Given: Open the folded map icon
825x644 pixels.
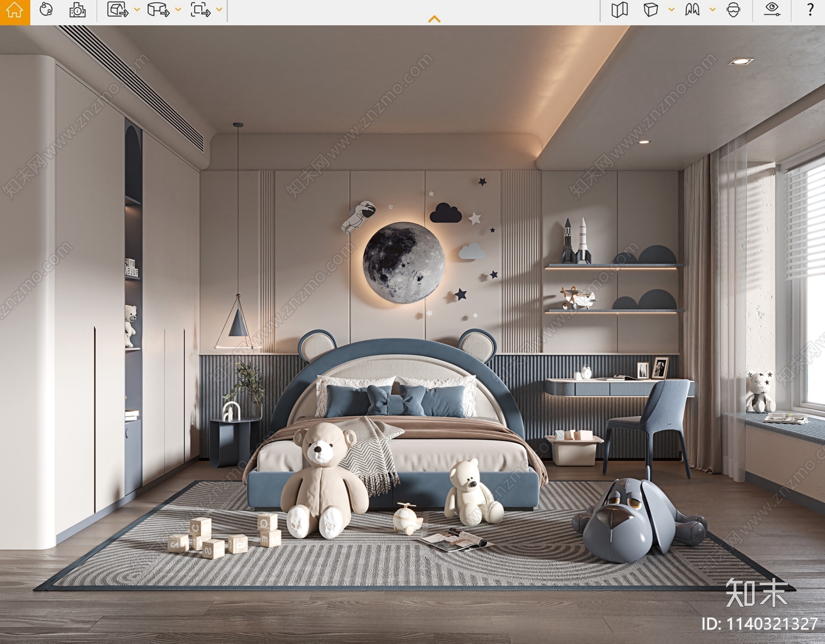Looking at the screenshot, I should pyautogui.click(x=619, y=9).
